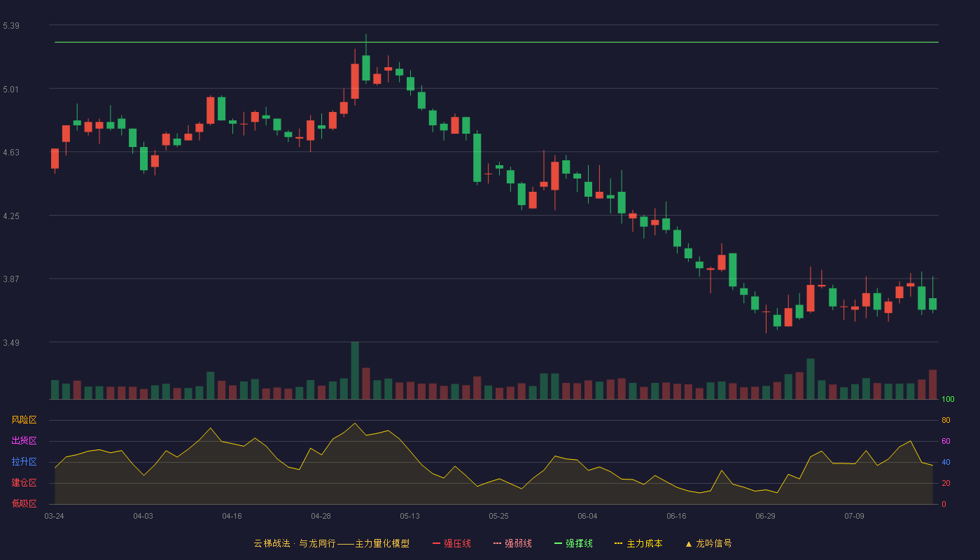
Task: Click the 03-24 date label
Action: 54,516
